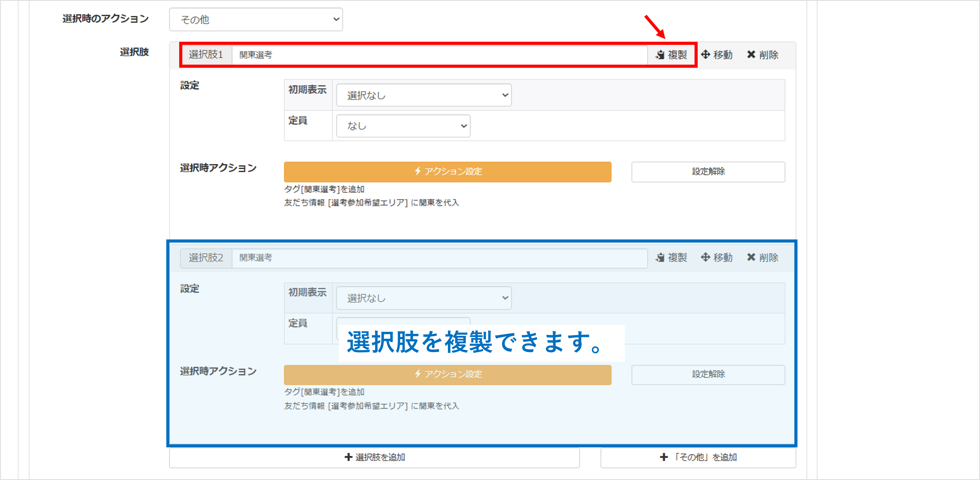The width and height of the screenshot is (980, 480).
Task: Click the 削除 delete icon for 選択肢2
Action: pyautogui.click(x=751, y=258)
